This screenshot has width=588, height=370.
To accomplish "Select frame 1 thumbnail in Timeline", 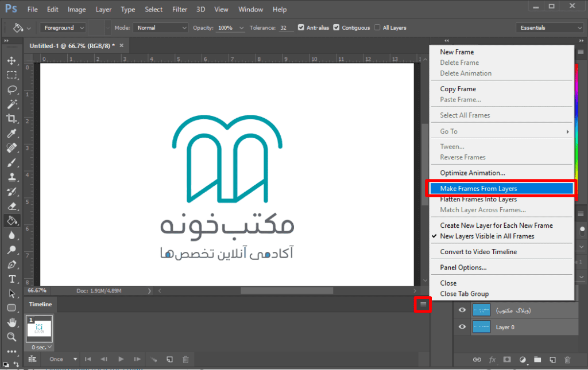I will pos(40,328).
